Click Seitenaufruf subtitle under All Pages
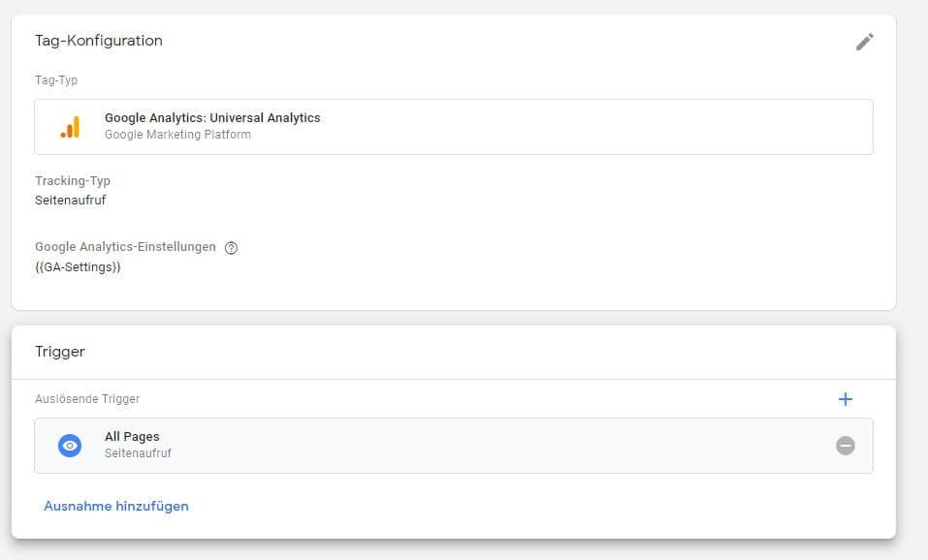The height and width of the screenshot is (560, 928). point(138,452)
